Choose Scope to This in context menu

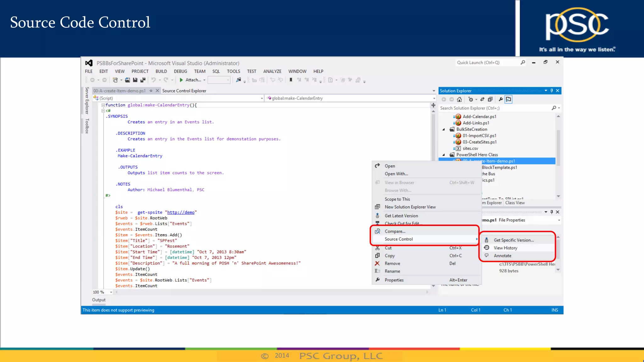point(426,199)
